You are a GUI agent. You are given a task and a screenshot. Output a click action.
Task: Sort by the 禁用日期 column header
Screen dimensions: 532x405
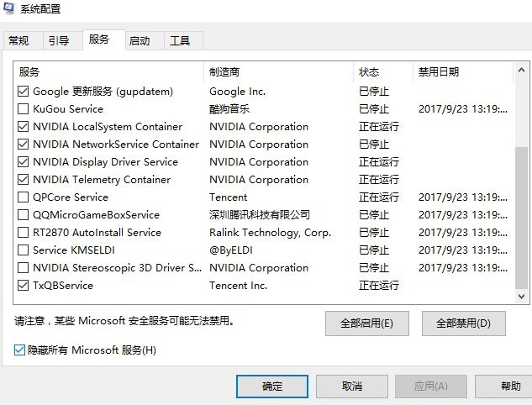463,72
